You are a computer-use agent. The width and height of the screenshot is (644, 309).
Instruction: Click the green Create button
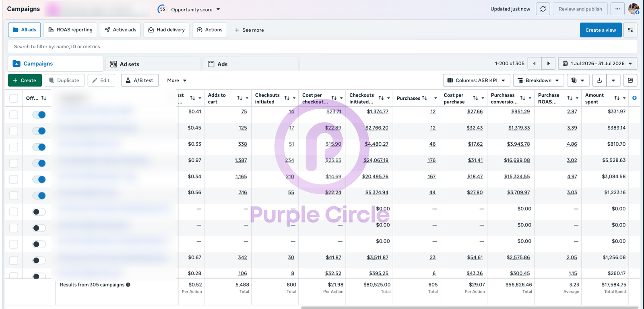25,80
